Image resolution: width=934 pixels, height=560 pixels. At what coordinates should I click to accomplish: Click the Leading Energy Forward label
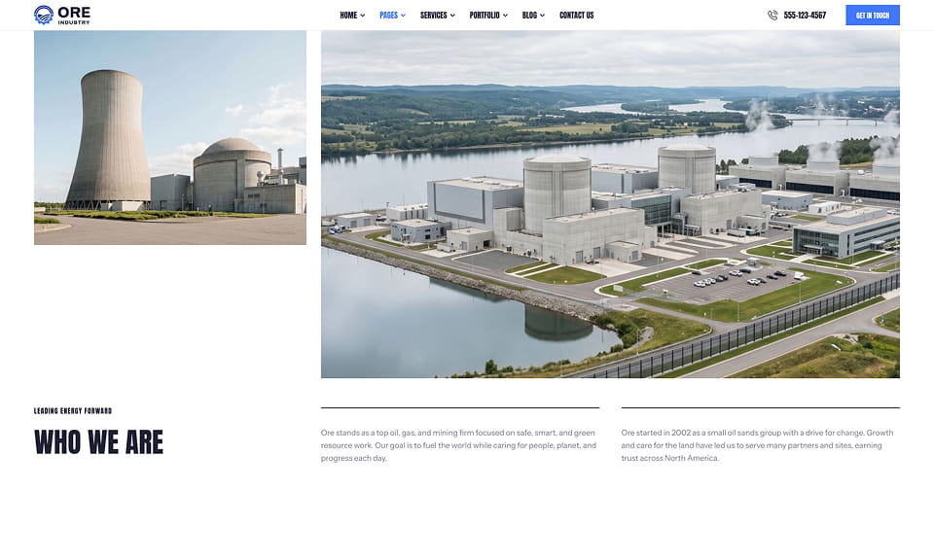click(73, 410)
